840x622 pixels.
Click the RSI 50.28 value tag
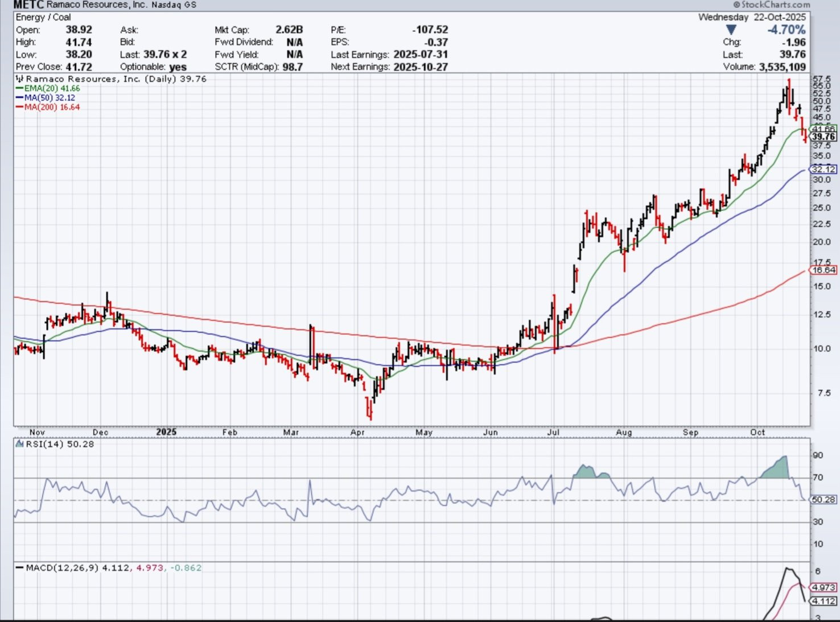(x=823, y=500)
